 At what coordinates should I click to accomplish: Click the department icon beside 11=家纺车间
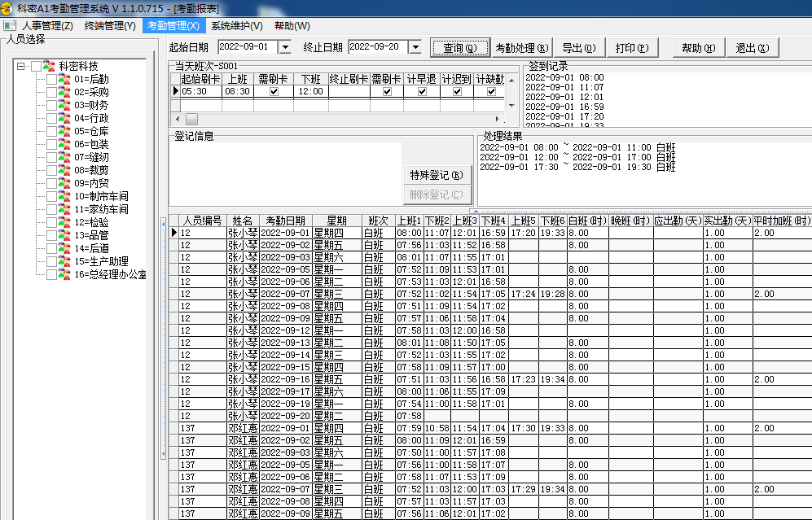[x=64, y=209]
